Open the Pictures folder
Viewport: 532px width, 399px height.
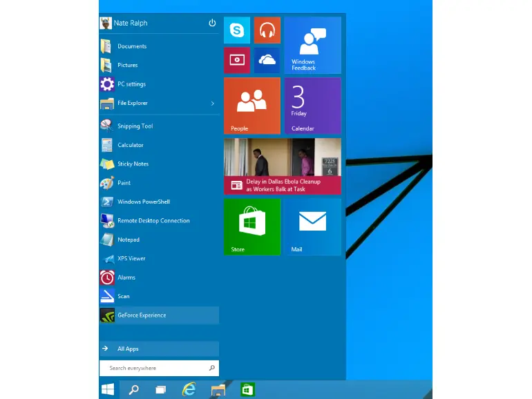(x=159, y=65)
